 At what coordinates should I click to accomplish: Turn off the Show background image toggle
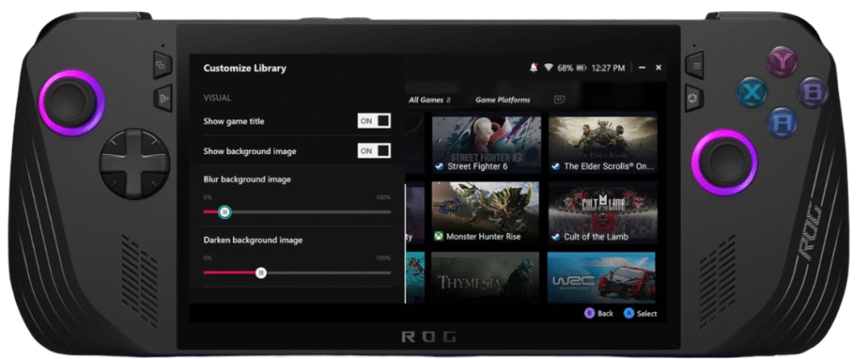[x=374, y=151]
